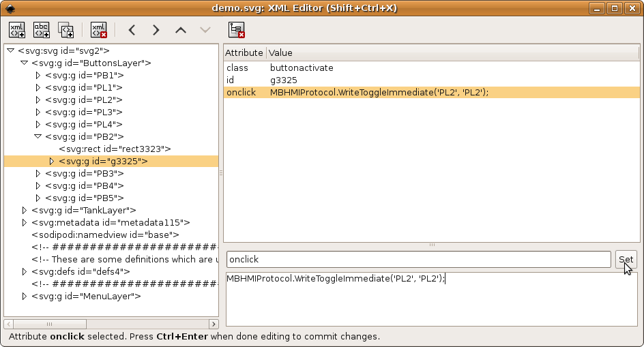Expand the PL3 group node
The image size is (644, 347).
click(38, 112)
